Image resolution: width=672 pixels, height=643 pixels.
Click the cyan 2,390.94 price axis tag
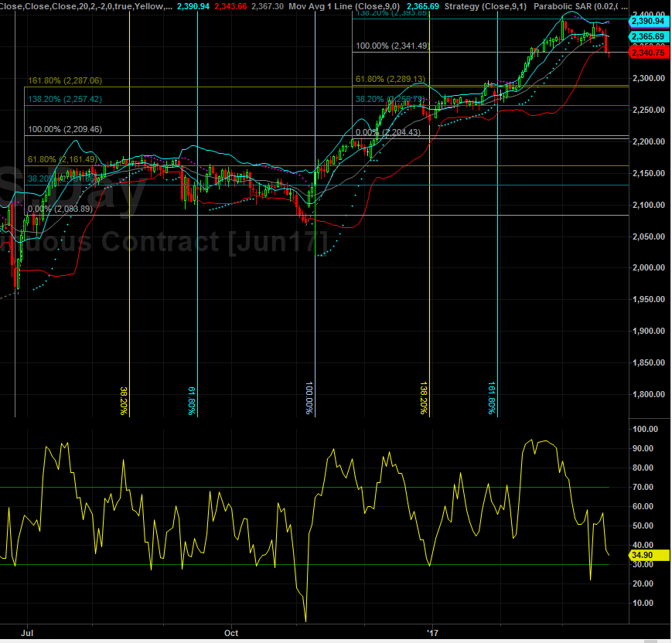tap(648, 22)
